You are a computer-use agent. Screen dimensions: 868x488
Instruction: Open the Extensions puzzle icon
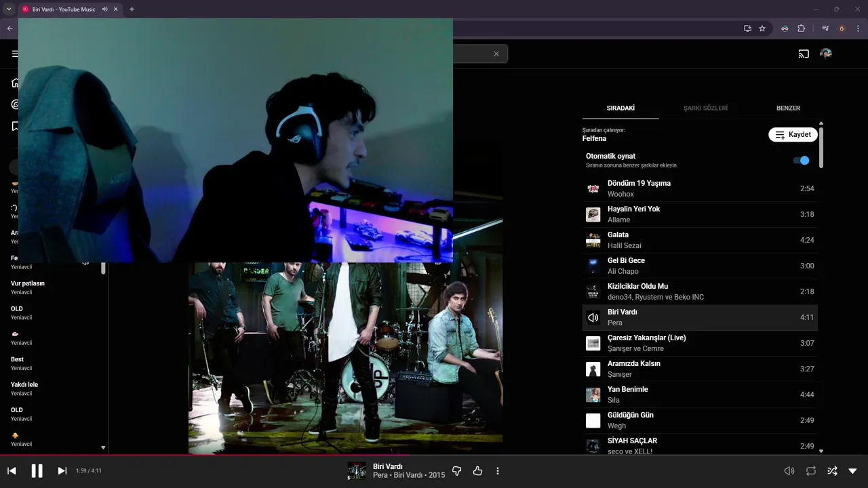coord(802,28)
